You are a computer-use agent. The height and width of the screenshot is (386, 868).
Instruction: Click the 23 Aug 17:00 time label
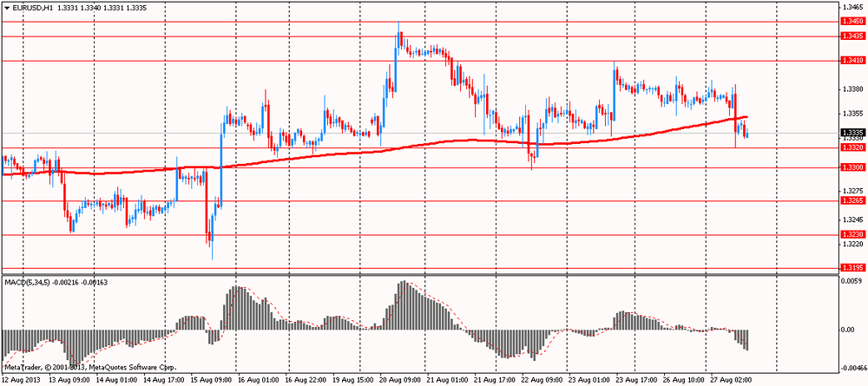tap(635, 380)
